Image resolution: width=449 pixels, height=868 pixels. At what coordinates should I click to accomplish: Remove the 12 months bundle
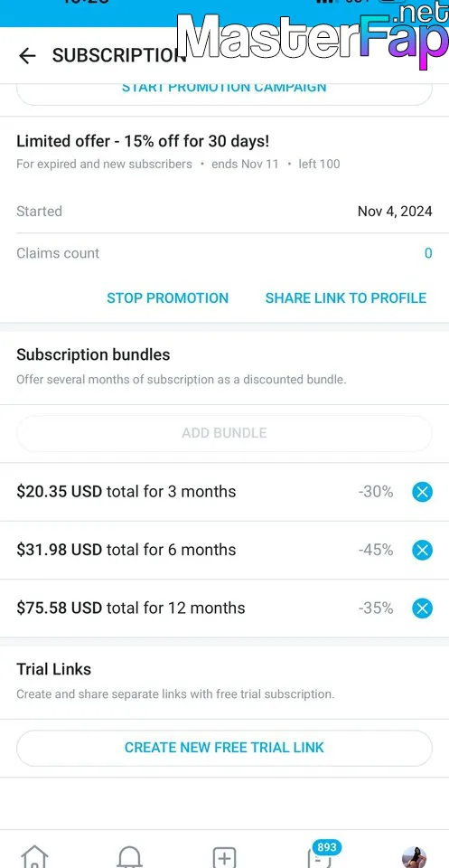click(x=422, y=609)
